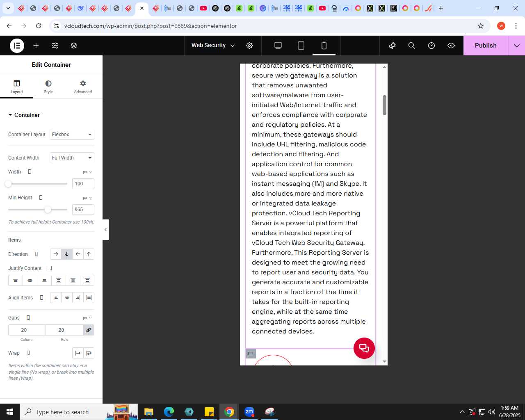Image resolution: width=525 pixels, height=420 pixels.
Task: Toggle responsive device icon beside Wrap
Action: [28, 353]
